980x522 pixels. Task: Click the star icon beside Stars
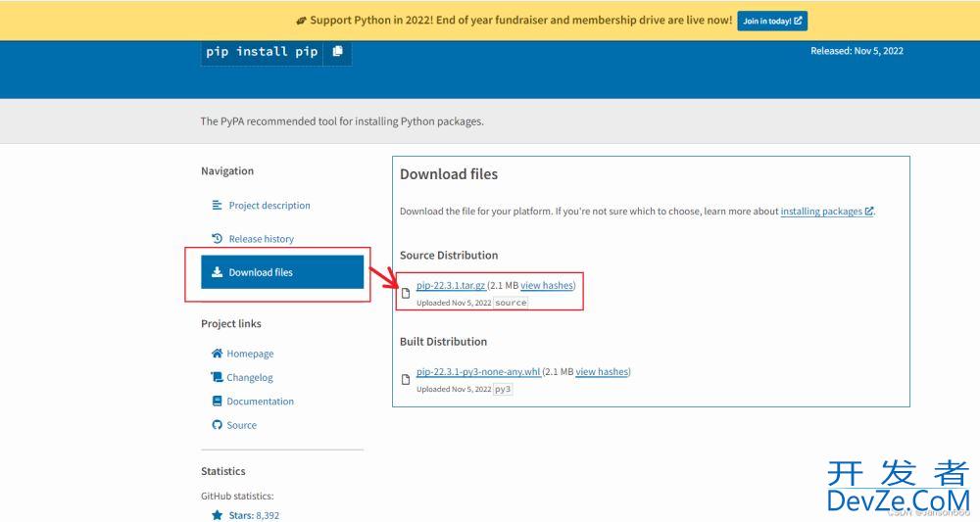pos(217,515)
